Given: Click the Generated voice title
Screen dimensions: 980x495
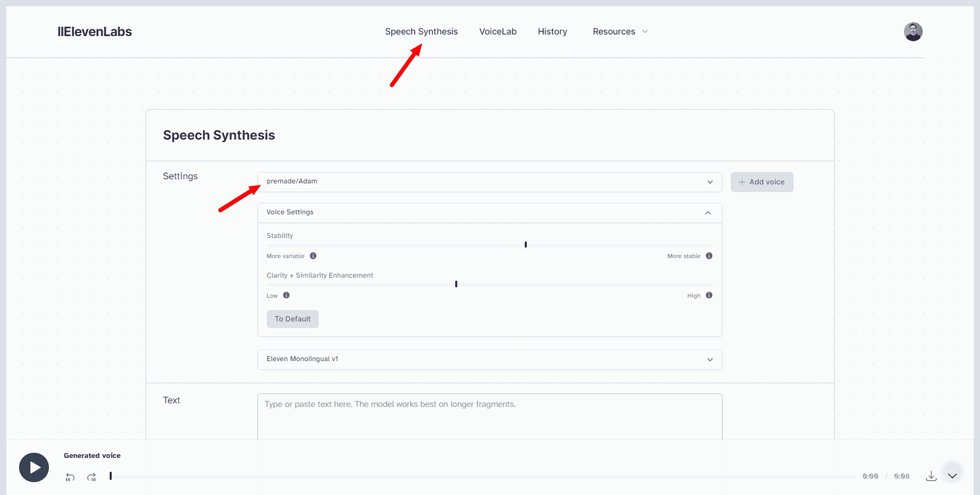Looking at the screenshot, I should (x=92, y=455).
